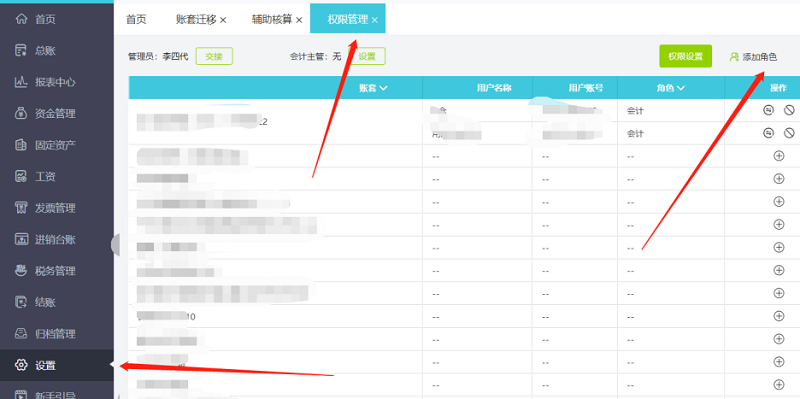Click the 设置 button beside 会计主管

pyautogui.click(x=367, y=57)
